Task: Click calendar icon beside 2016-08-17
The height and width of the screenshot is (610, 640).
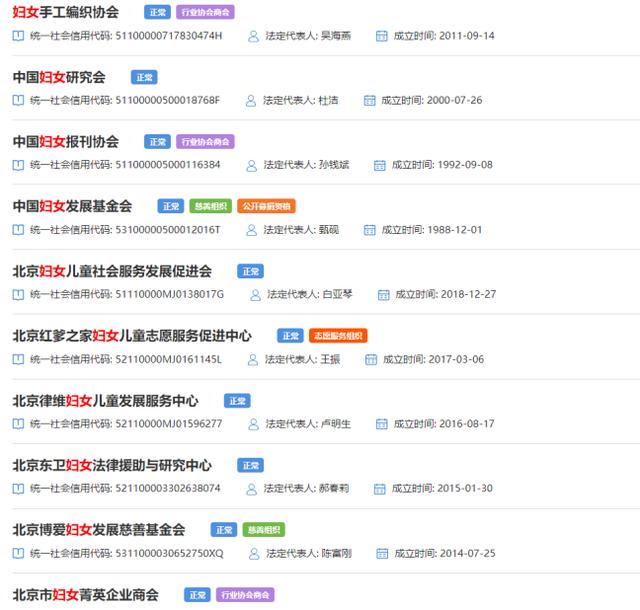Action: pyautogui.click(x=382, y=424)
